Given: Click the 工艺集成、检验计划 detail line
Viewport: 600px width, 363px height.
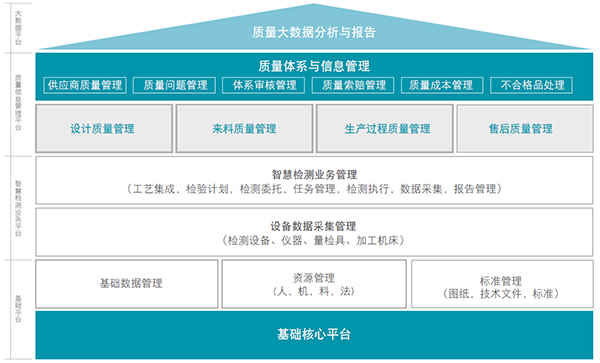Looking at the screenshot, I should pyautogui.click(x=314, y=189).
